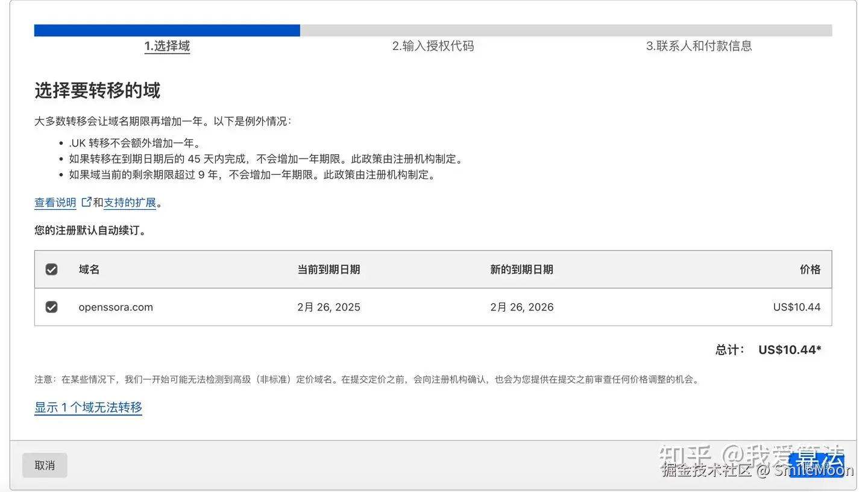The width and height of the screenshot is (868, 492).
Task: Go to step 2.输入授权代码
Action: 433,46
